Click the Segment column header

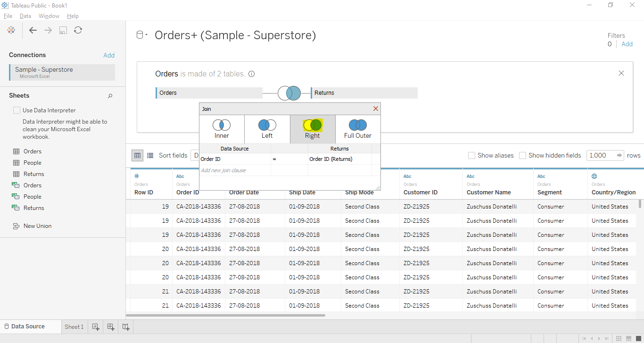[x=550, y=192]
